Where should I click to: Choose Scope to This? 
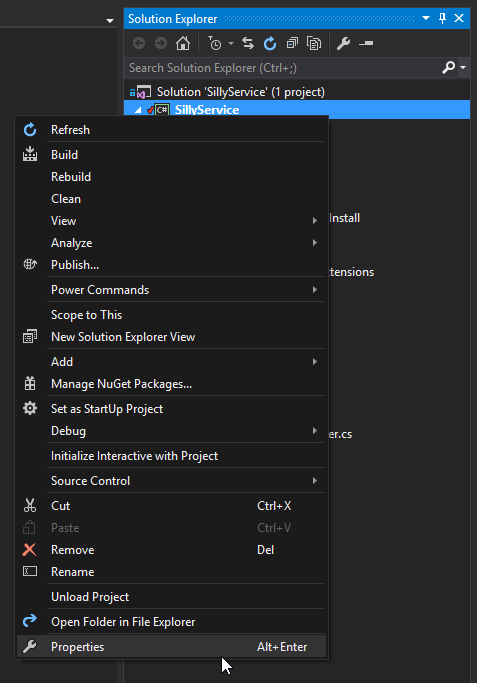point(171,315)
